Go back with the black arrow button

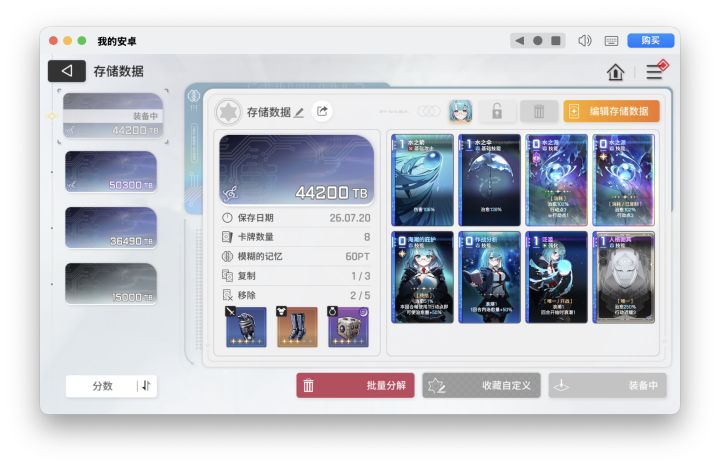pyautogui.click(x=67, y=71)
